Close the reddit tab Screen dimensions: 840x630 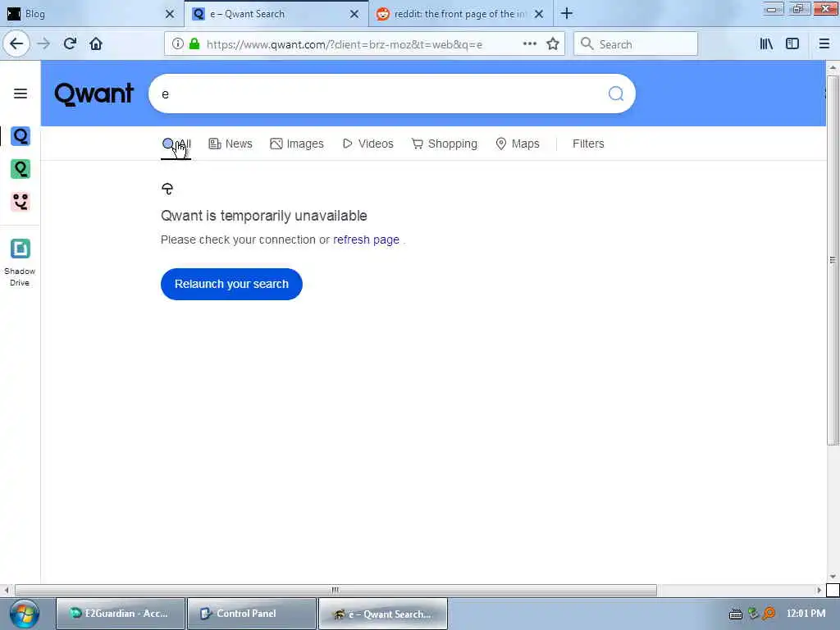click(539, 14)
